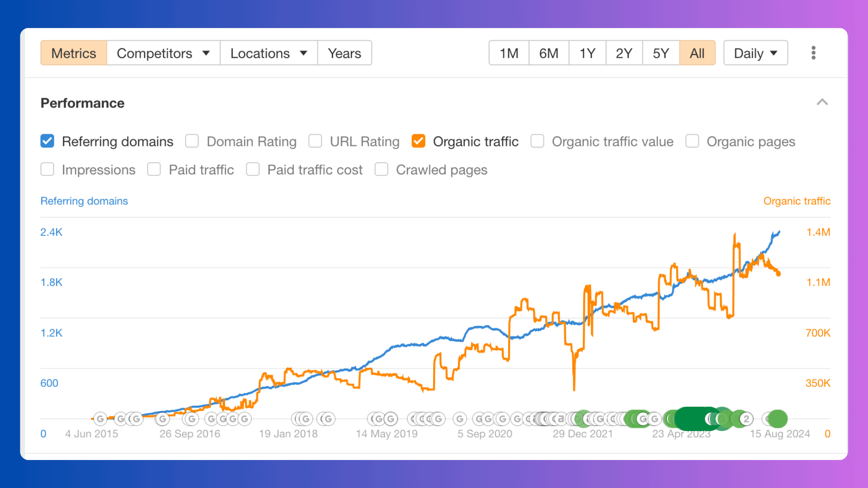Open the Competitors dropdown
Viewport: 868px width, 488px height.
[x=163, y=53]
